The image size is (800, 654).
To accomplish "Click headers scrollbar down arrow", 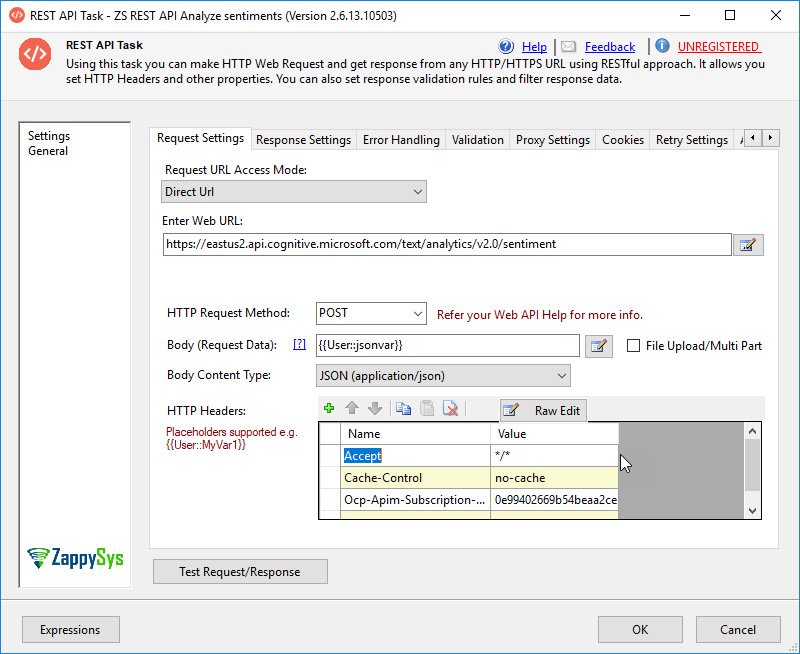I will click(752, 510).
